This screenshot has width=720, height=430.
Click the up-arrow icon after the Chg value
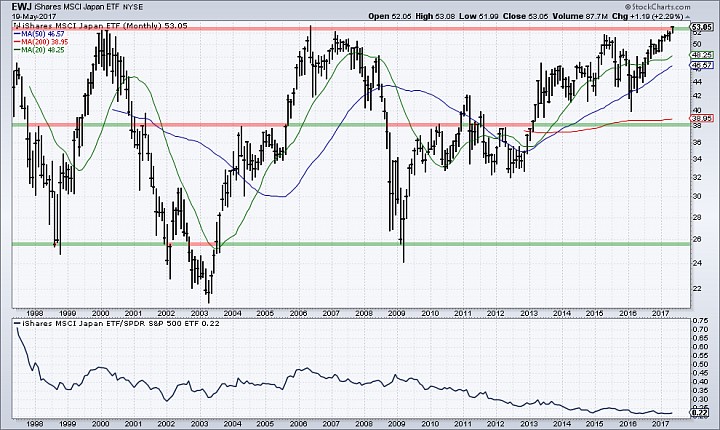pyautogui.click(x=687, y=16)
